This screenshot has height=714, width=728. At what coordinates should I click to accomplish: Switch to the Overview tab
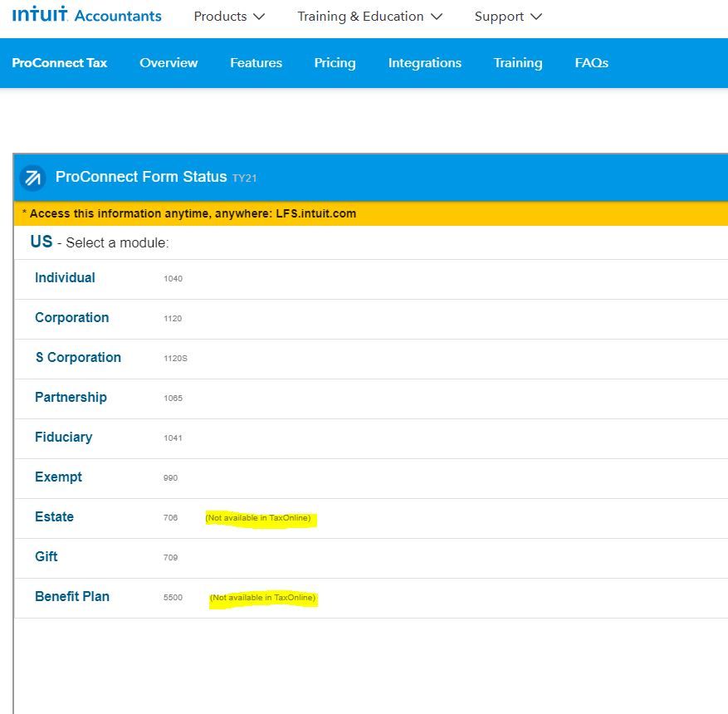(x=169, y=63)
